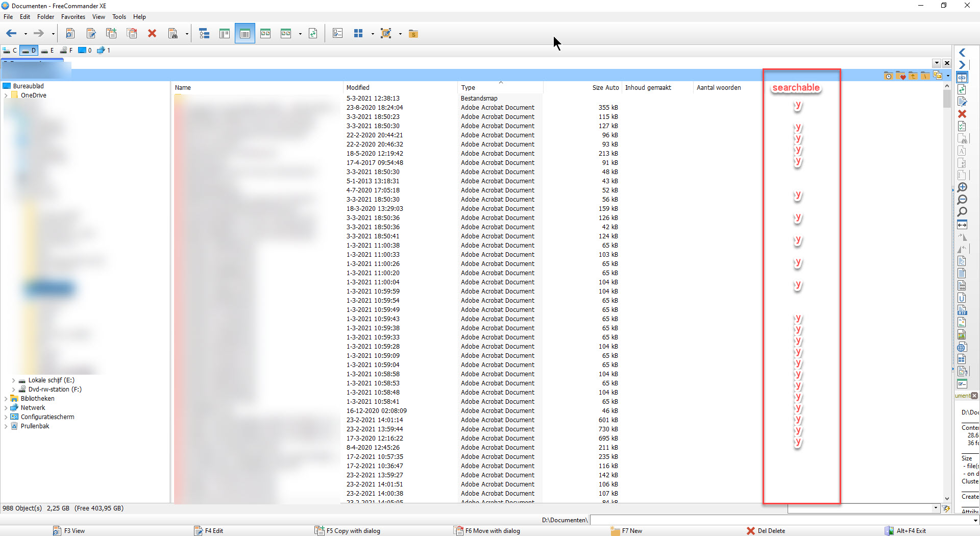Open folder history clock icon

pos(888,76)
